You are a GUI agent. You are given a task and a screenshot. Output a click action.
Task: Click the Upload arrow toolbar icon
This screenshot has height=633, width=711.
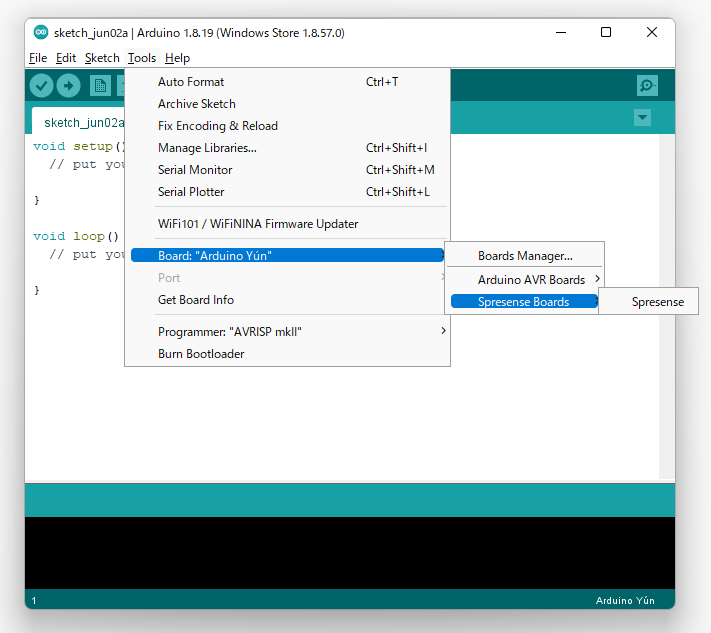coord(68,86)
